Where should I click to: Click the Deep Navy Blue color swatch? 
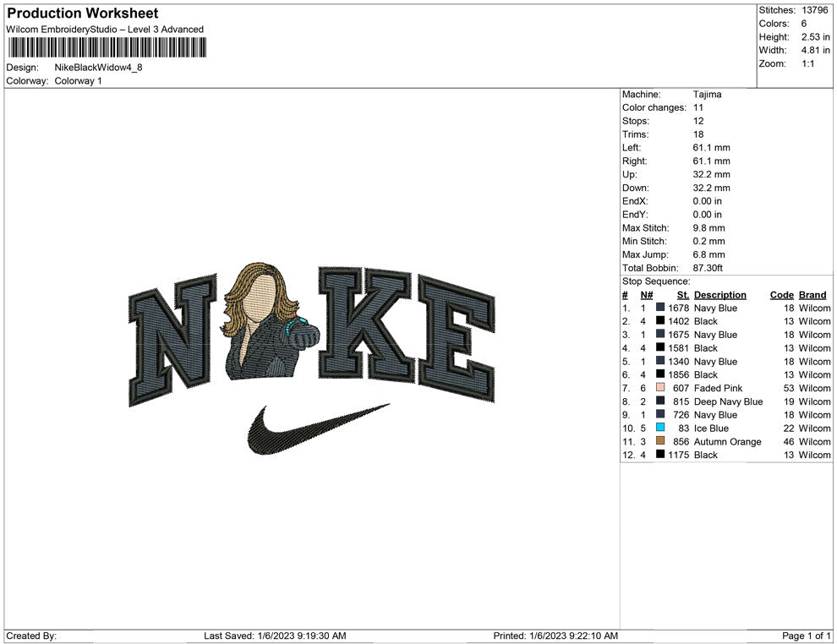660,401
